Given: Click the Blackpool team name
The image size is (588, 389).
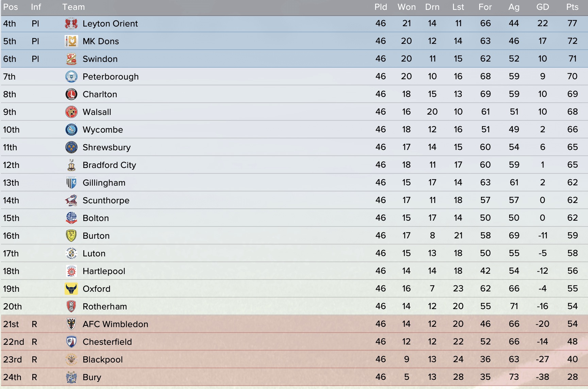Looking at the screenshot, I should tap(103, 359).
